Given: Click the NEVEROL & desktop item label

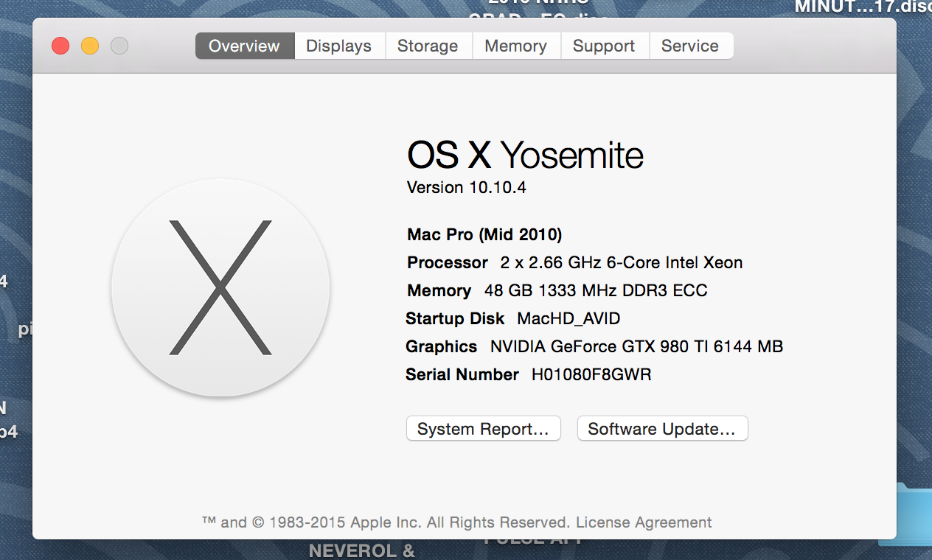Looking at the screenshot, I should click(362, 550).
